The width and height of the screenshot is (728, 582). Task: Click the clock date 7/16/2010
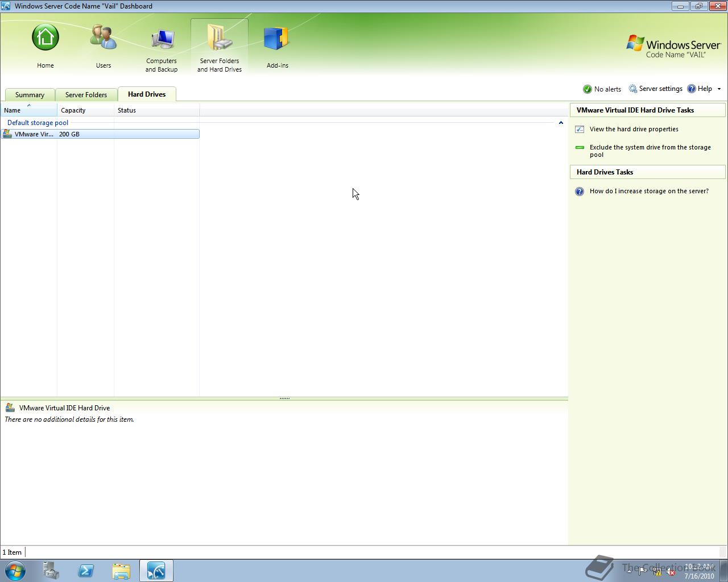click(699, 576)
